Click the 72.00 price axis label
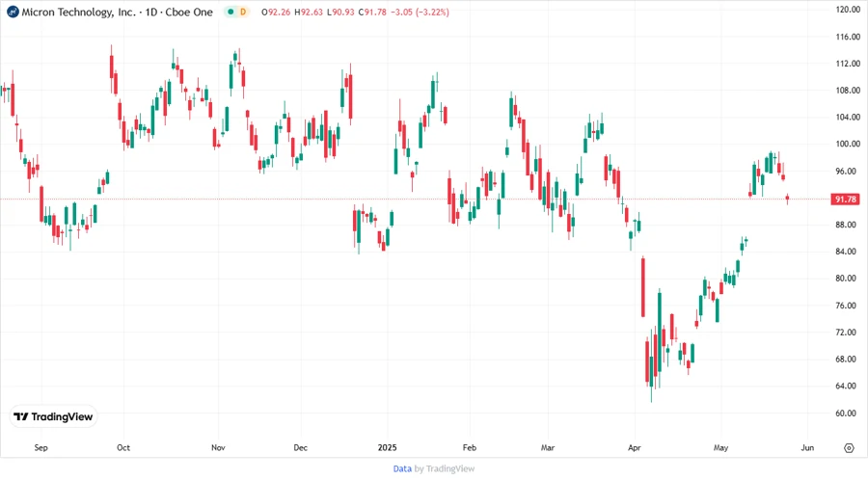Screen dimensions: 868x480 [848, 333]
